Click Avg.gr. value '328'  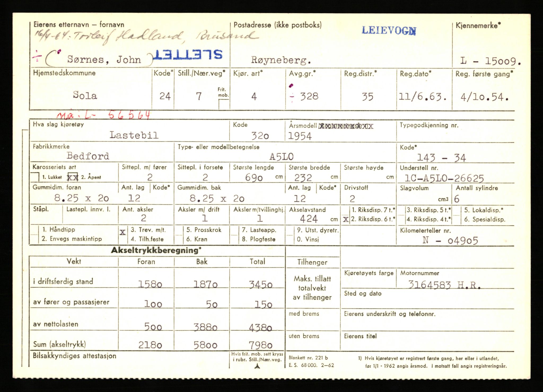(x=309, y=96)
